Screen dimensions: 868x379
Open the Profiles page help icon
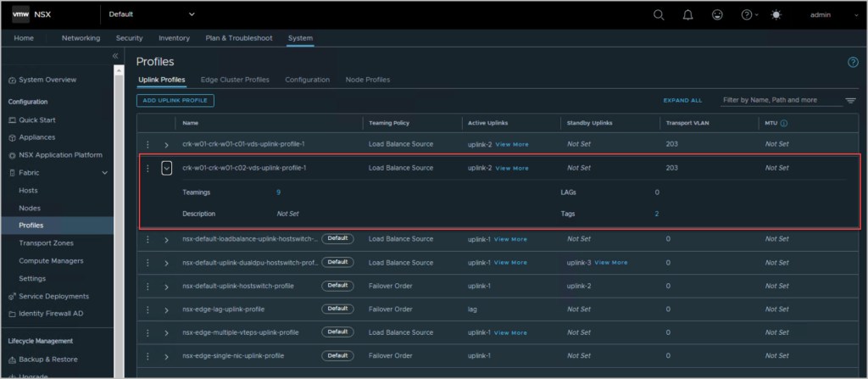pos(853,62)
